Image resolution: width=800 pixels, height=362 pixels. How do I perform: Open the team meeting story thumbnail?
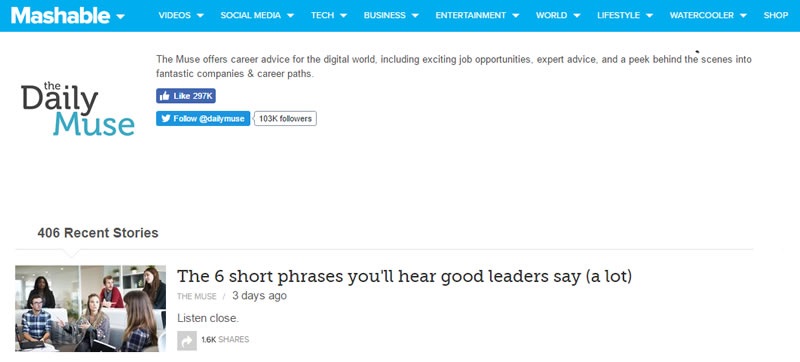pyautogui.click(x=90, y=308)
